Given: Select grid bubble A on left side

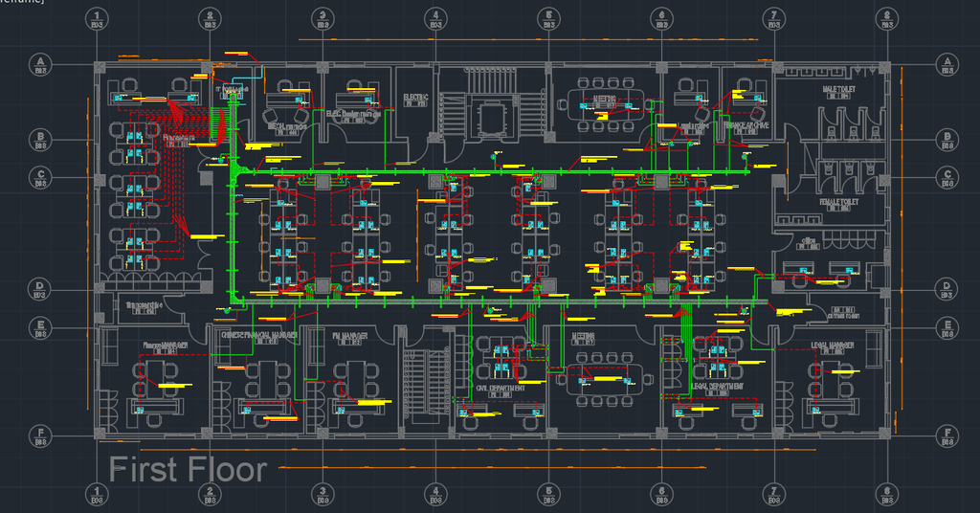Looking at the screenshot, I should [x=40, y=64].
